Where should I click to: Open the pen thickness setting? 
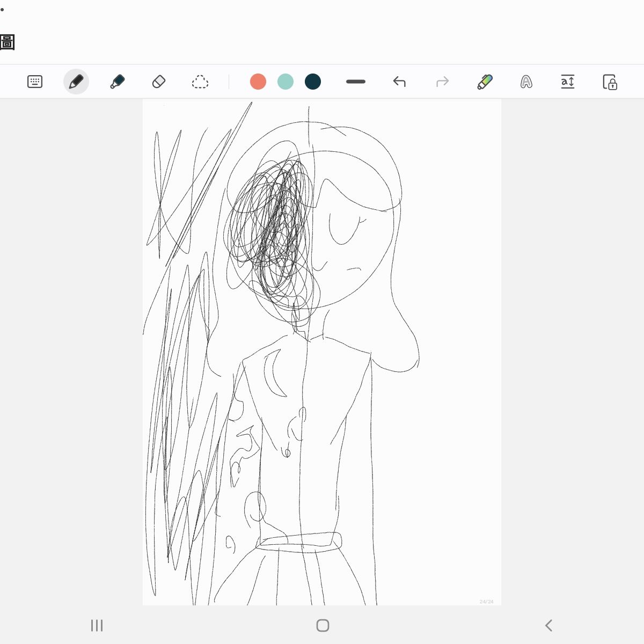[x=356, y=82]
